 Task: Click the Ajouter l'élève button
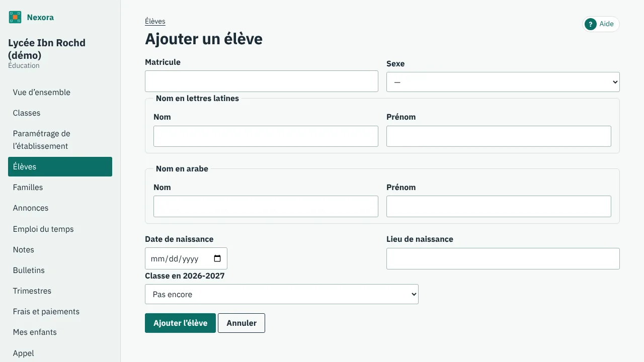point(180,323)
